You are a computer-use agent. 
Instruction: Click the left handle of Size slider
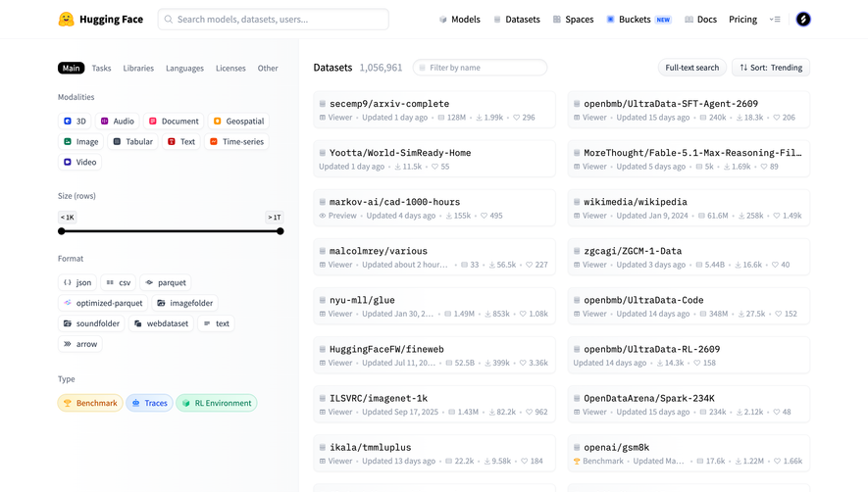[x=62, y=231]
